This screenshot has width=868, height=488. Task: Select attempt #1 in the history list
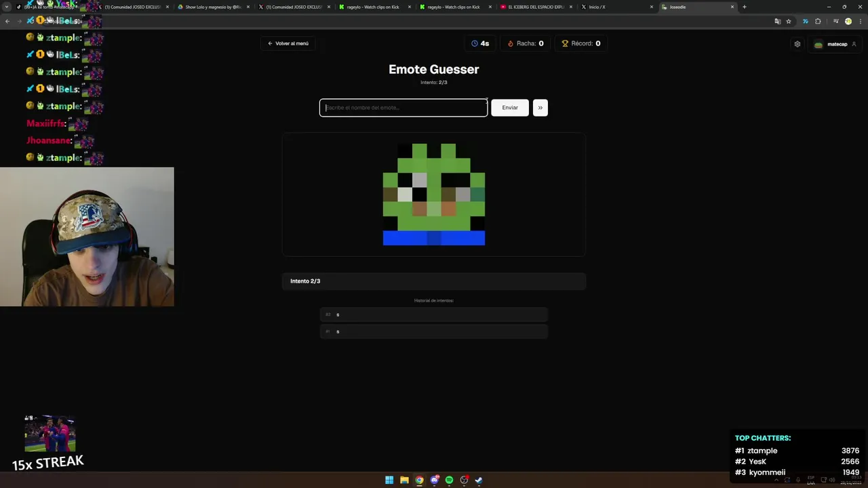point(434,331)
